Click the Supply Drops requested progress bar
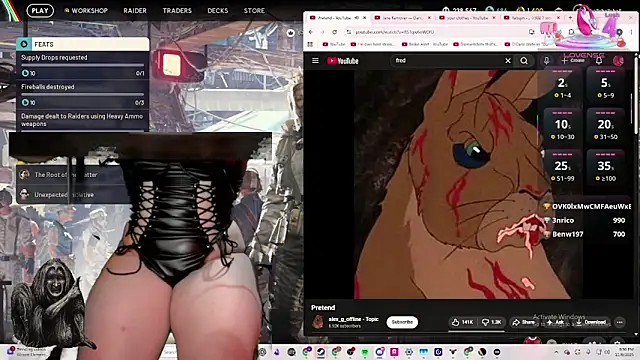The height and width of the screenshot is (360, 640). (82, 65)
